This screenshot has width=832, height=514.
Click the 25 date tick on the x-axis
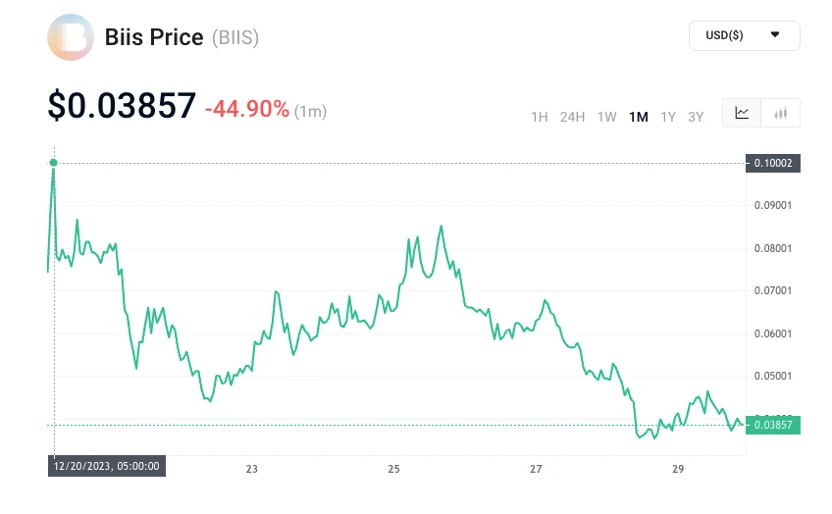394,469
